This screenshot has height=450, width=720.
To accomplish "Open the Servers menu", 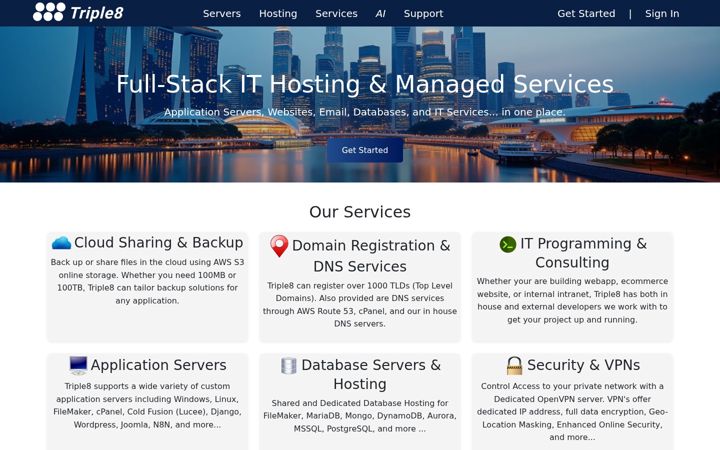I will 222,14.
